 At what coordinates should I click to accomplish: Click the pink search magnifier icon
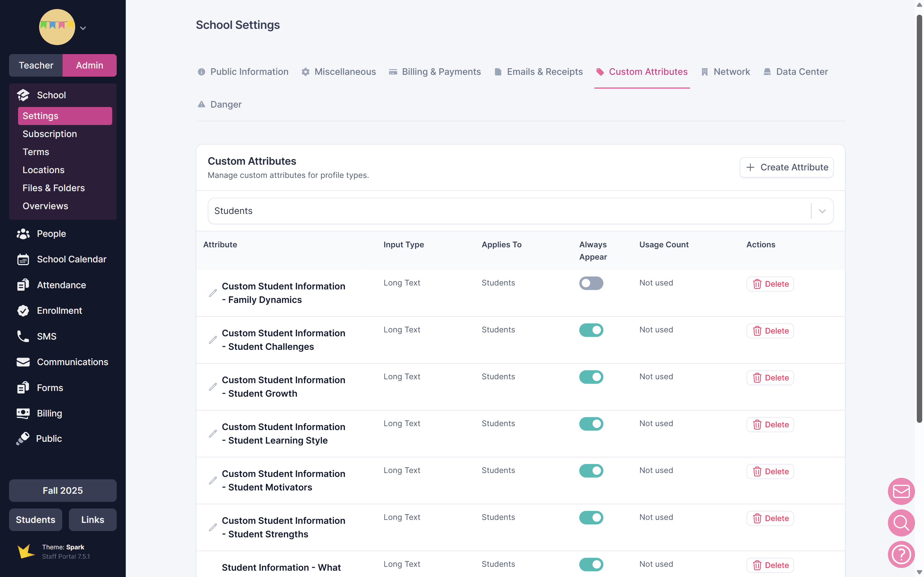[901, 523]
